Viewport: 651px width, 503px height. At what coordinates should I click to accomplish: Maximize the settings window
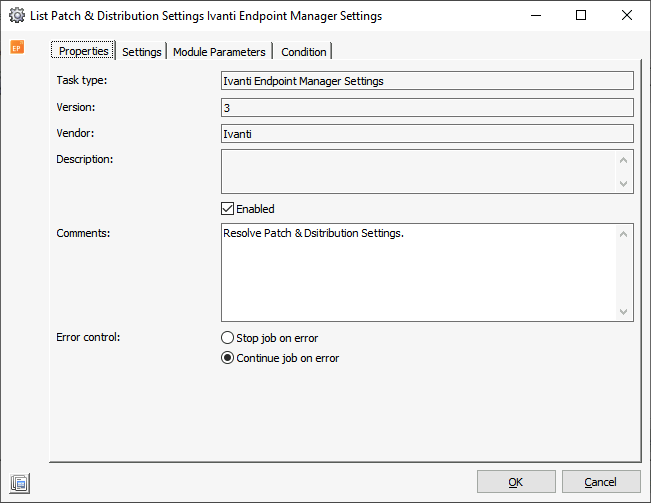581,16
